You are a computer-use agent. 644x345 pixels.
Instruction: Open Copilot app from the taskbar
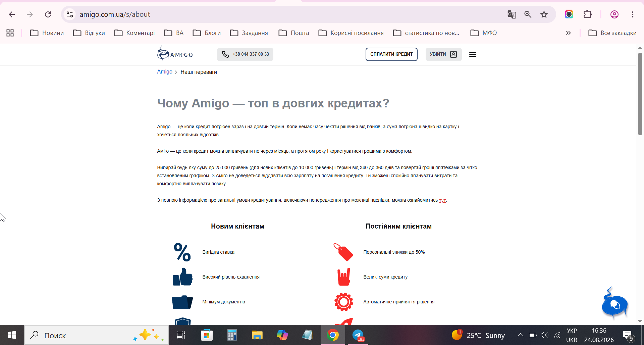click(x=282, y=335)
